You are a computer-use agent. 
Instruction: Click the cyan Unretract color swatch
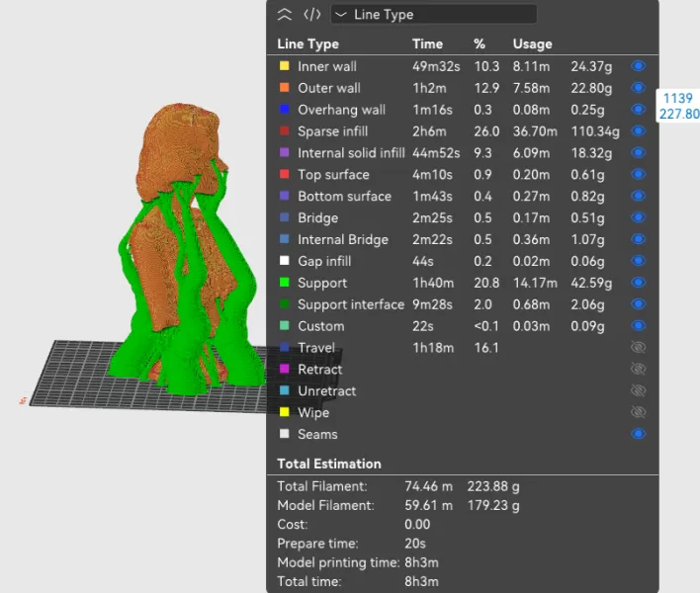click(x=285, y=390)
